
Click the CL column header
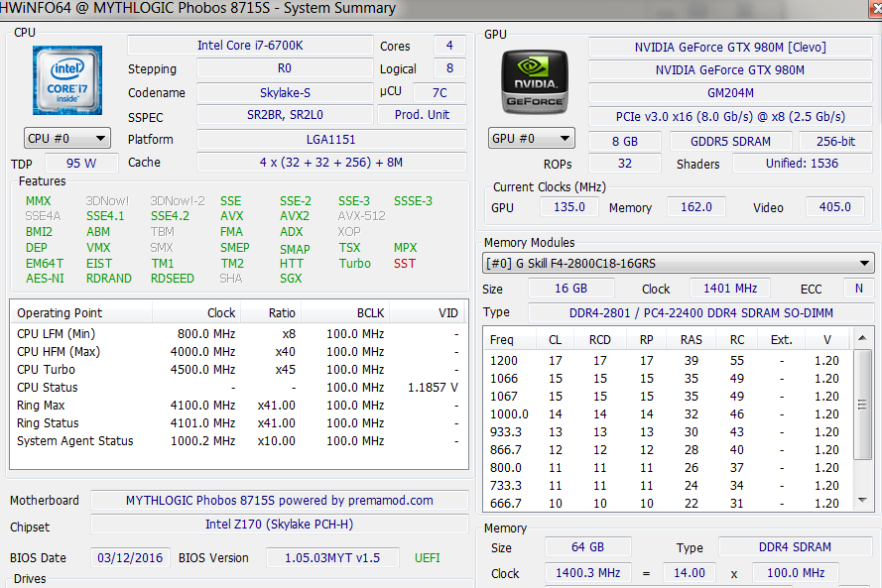(555, 339)
